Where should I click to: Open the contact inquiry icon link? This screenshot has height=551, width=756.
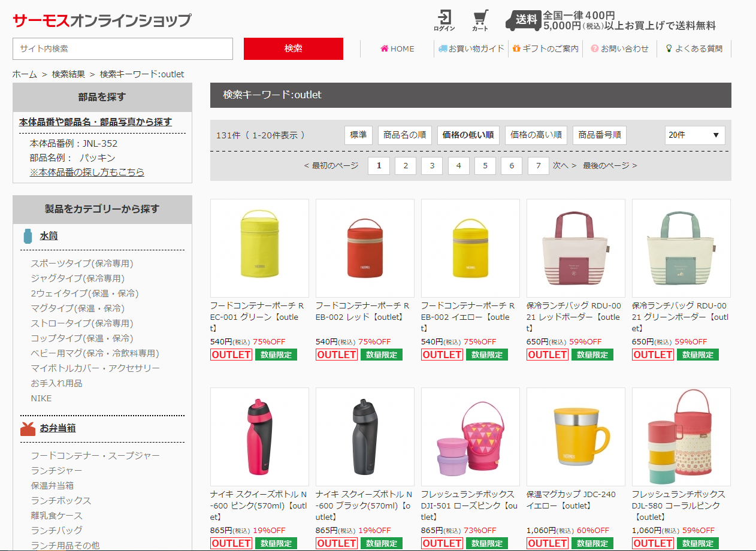click(595, 49)
